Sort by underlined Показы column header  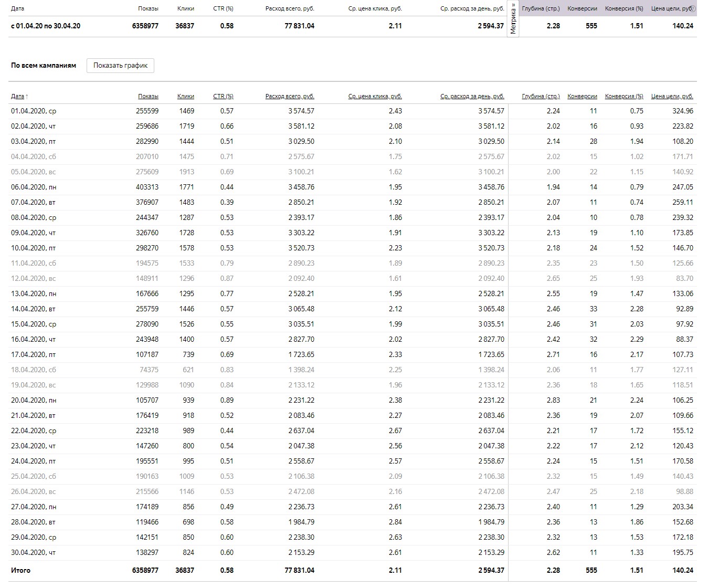pyautogui.click(x=148, y=96)
